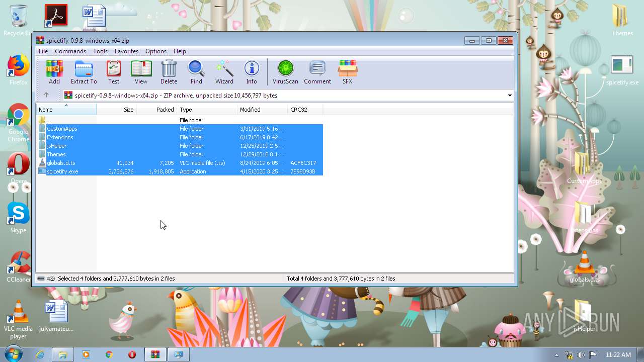Open the Tools menu
This screenshot has width=644, height=362.
tap(100, 51)
